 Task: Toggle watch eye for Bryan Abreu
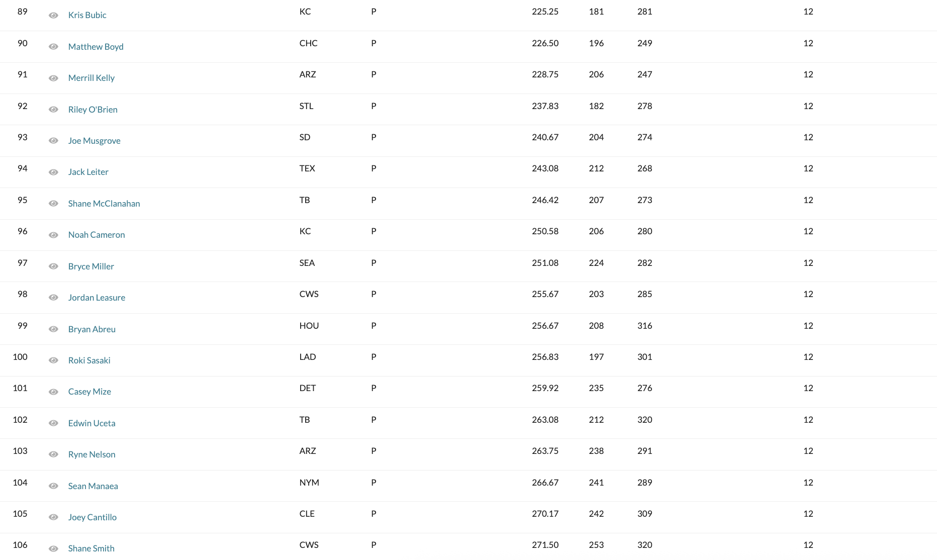coord(53,329)
